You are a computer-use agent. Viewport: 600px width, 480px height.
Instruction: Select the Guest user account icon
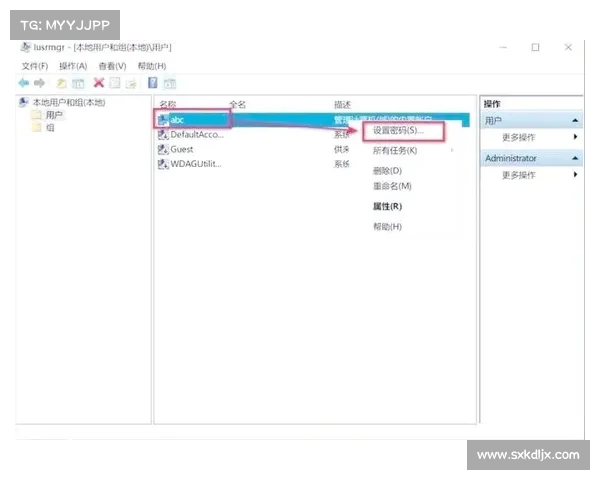pos(163,149)
